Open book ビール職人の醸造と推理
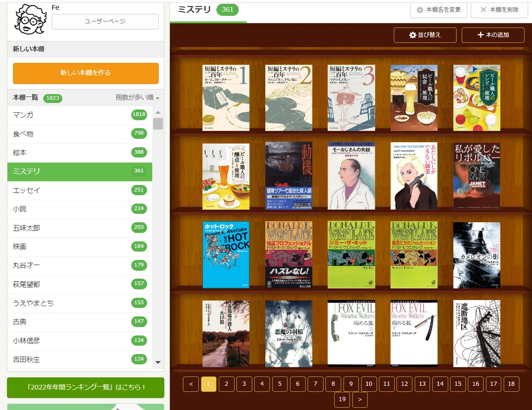The width and height of the screenshot is (532, 410). (226, 176)
